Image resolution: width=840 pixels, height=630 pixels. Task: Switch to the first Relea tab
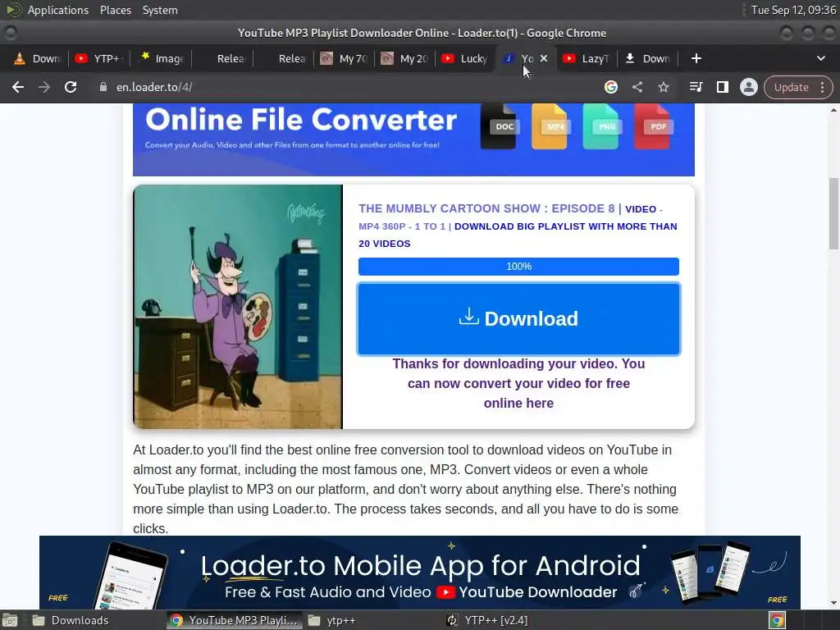(x=223, y=58)
